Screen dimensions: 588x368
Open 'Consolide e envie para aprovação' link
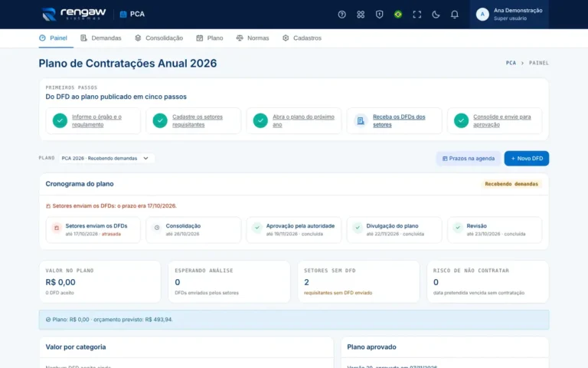click(501, 120)
